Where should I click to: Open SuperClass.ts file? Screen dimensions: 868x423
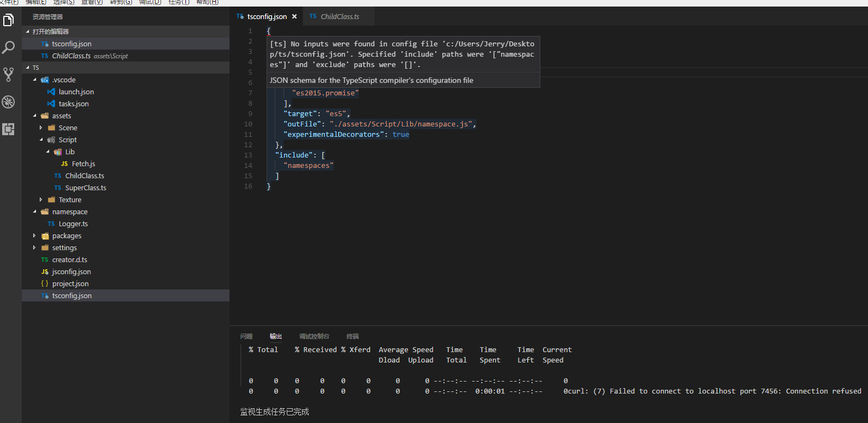click(x=86, y=188)
